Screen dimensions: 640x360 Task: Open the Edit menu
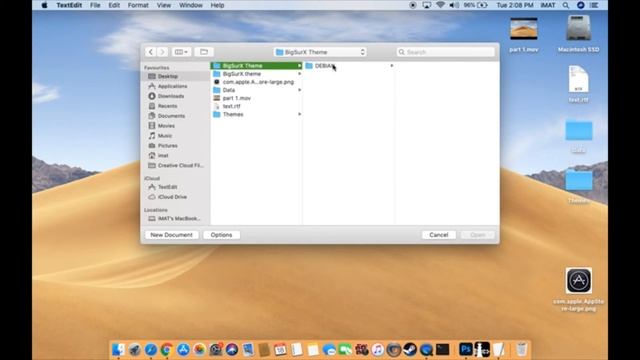click(114, 5)
